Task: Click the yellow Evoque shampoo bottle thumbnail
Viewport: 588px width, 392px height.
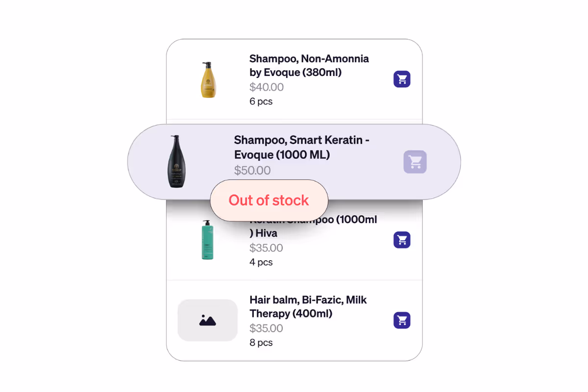Action: (208, 79)
